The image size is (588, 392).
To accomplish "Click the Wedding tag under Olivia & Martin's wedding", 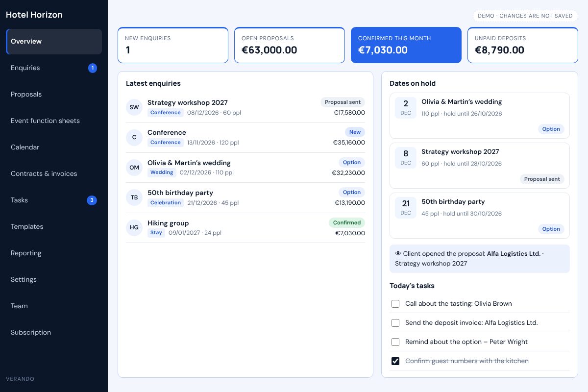I will [x=162, y=172].
